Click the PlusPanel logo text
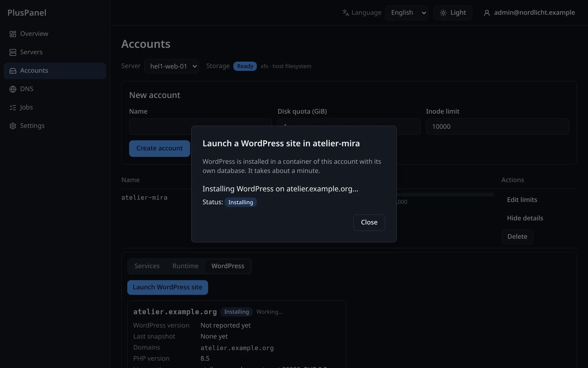Viewport: 588px width, 368px height. (27, 13)
